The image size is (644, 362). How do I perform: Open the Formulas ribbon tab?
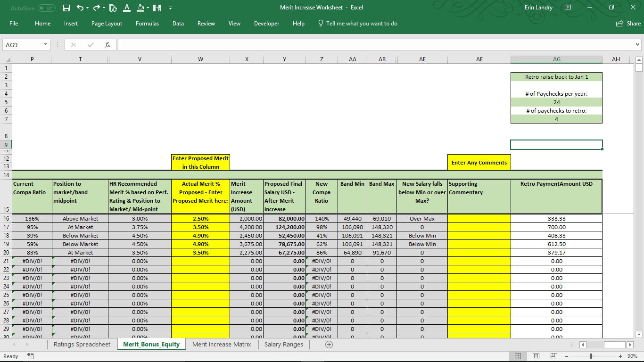147,23
